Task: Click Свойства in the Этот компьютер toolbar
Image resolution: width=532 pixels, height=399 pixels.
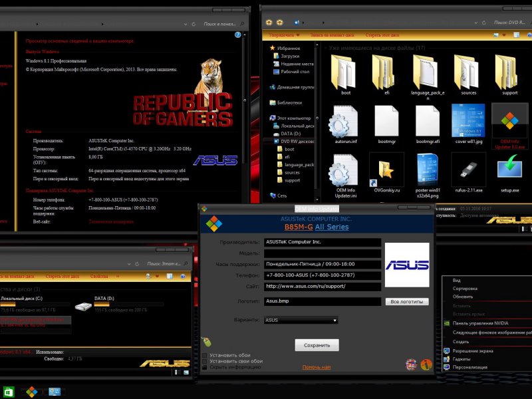Action: click(x=99, y=276)
